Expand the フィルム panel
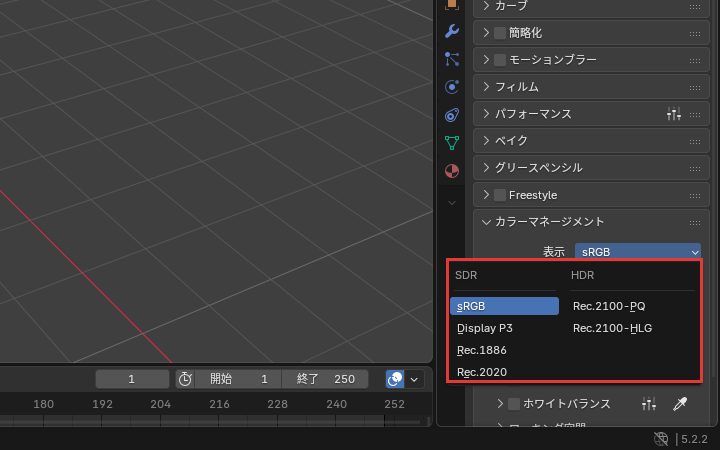This screenshot has height=450, width=720. pos(486,87)
